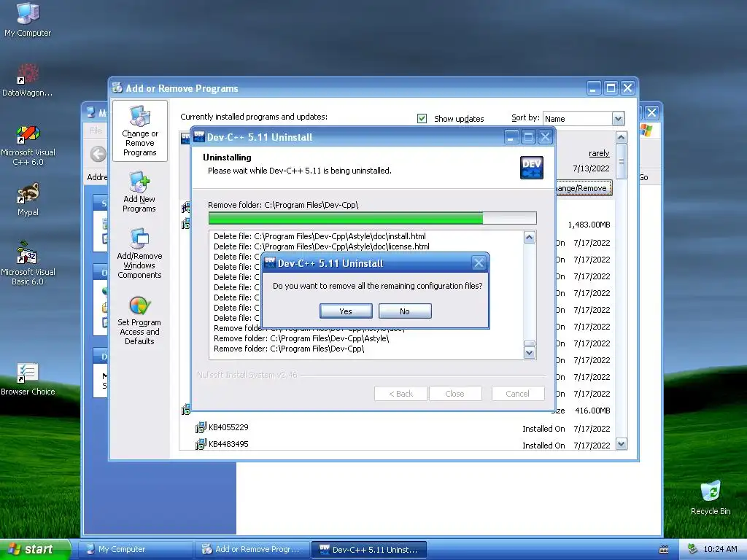Open Add/Remove Windows Components
This screenshot has height=560, width=747.
139,254
